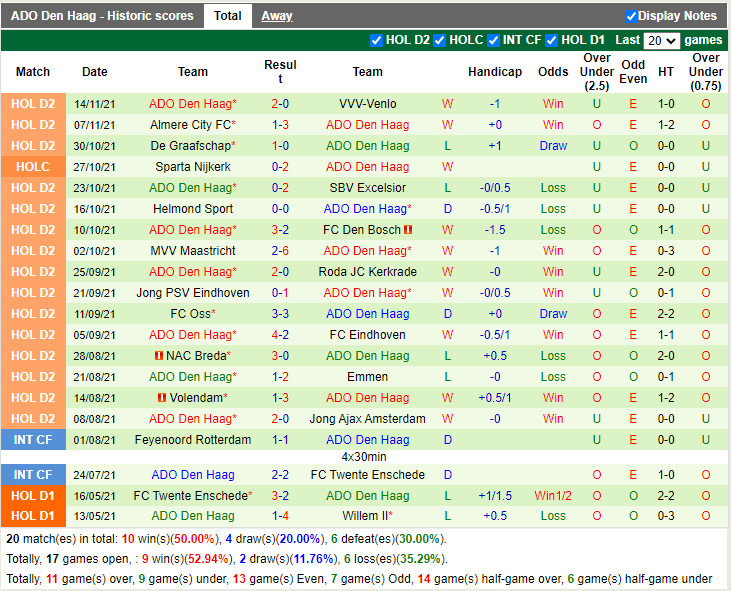Uncheck the HOLC league filter
The height and width of the screenshot is (591, 731).
[439, 41]
